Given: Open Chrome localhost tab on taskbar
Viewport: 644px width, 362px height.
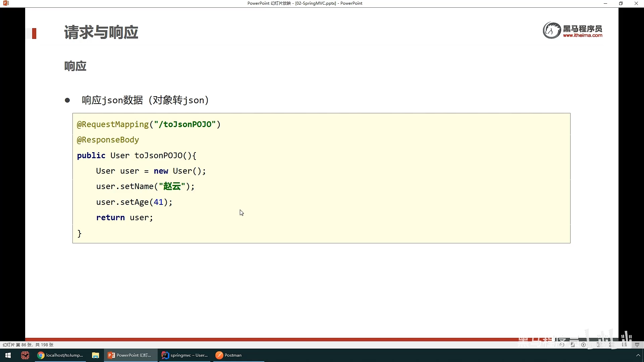Looking at the screenshot, I should click(x=60, y=355).
